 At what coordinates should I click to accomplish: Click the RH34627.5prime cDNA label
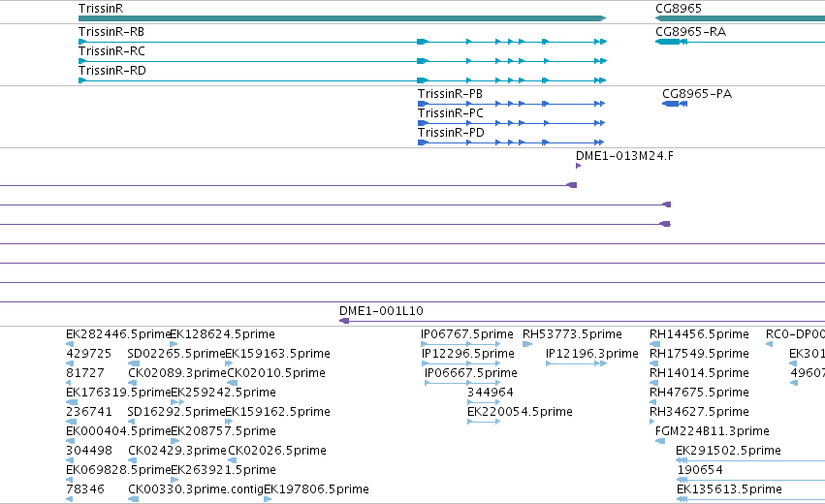[x=699, y=412]
